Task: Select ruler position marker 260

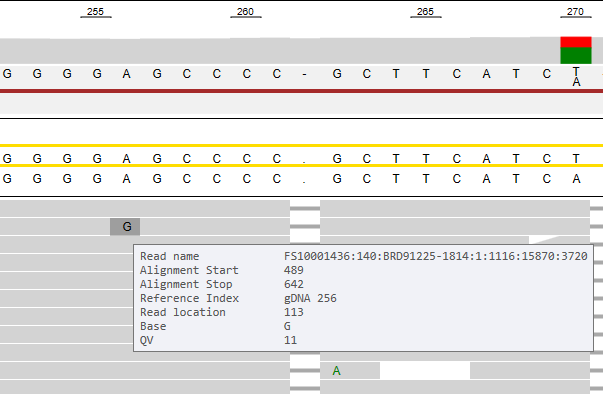Action: coord(245,12)
